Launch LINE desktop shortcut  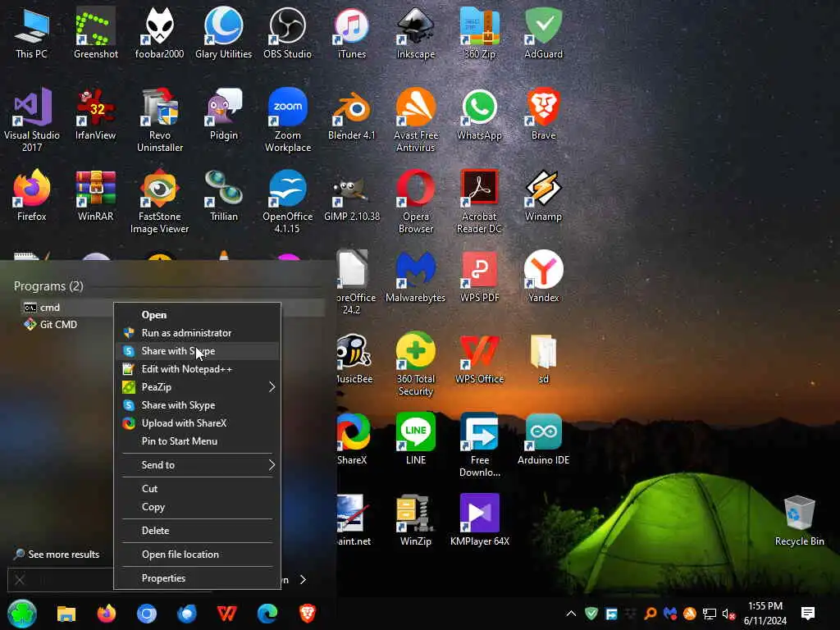click(416, 439)
